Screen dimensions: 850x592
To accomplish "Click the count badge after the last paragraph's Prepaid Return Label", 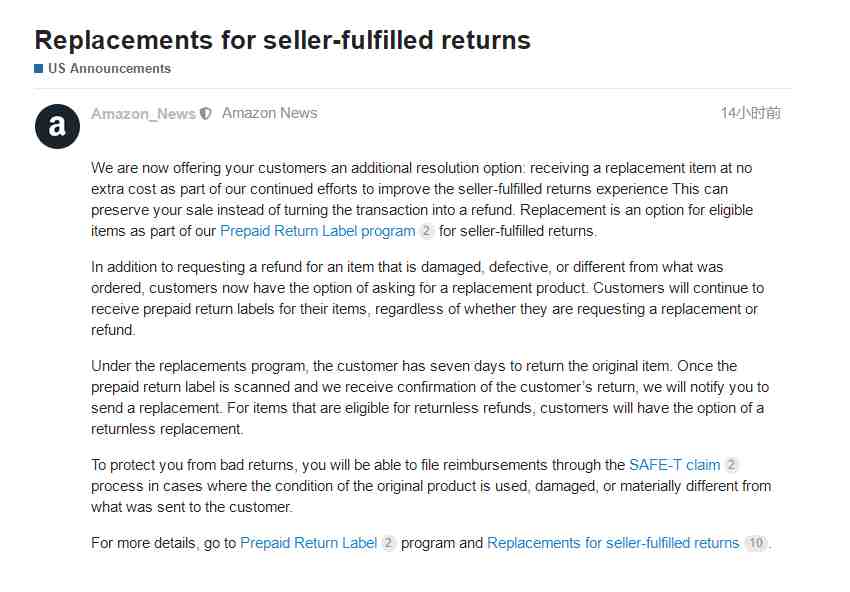I will point(388,543).
